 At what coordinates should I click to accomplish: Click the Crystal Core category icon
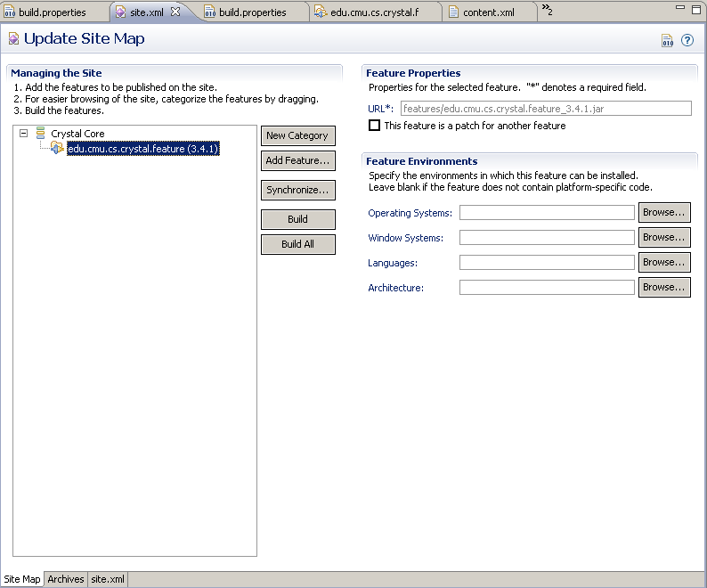pos(41,133)
